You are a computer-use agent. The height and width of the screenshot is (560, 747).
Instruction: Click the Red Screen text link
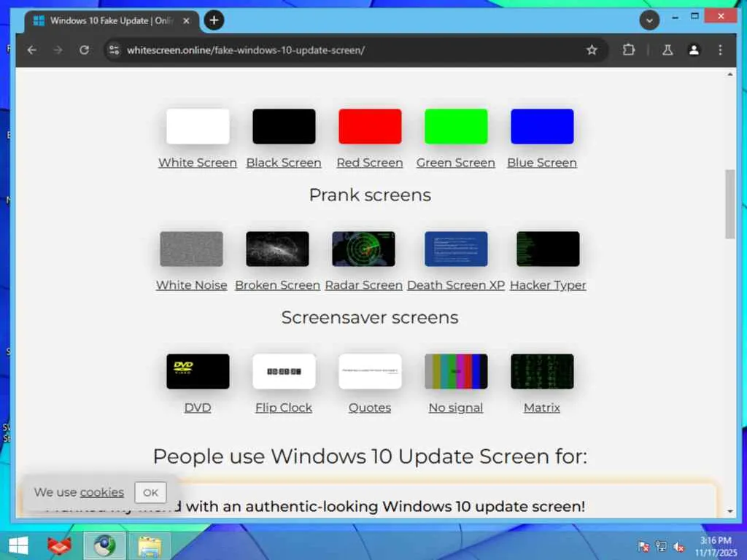pos(370,163)
